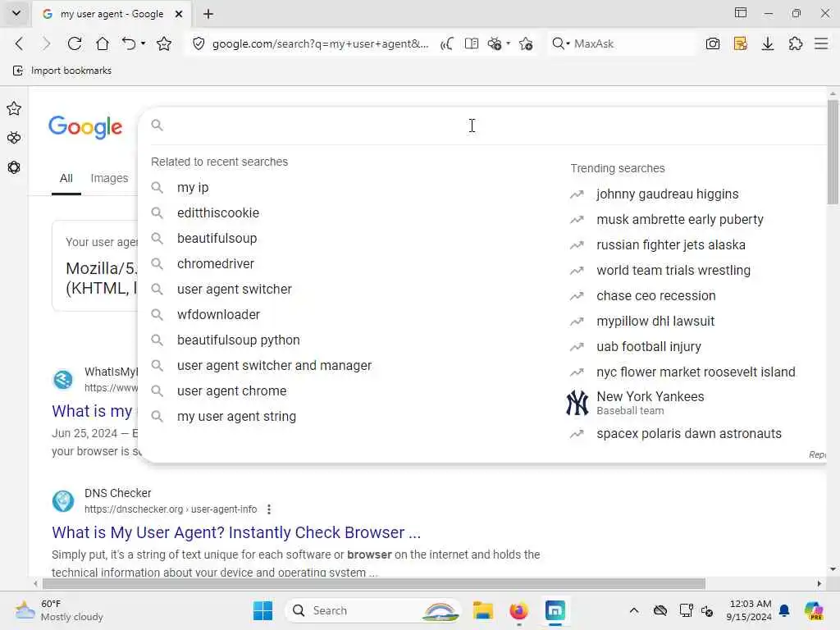This screenshot has width=840, height=630.
Task: Expand the undo arrow dropdown
Action: point(143,43)
